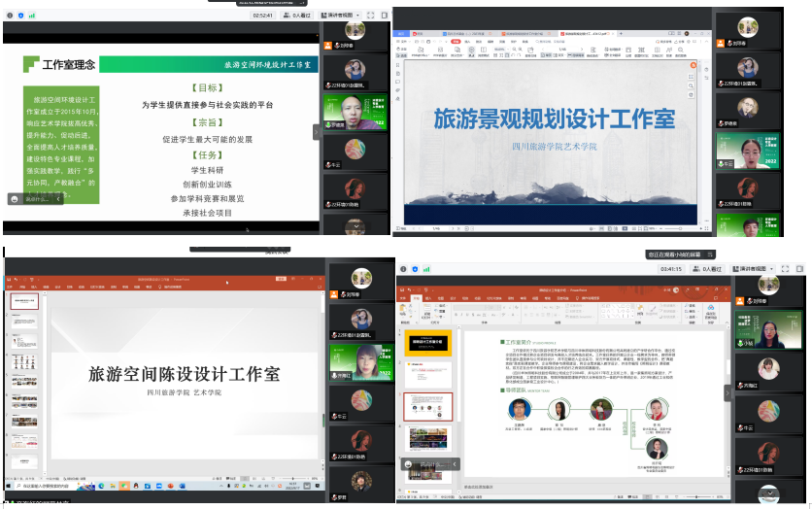The image size is (812, 509).
Task: Adjust zoom slider in 工作室简介 PowerPoint status bar
Action: 696,497
